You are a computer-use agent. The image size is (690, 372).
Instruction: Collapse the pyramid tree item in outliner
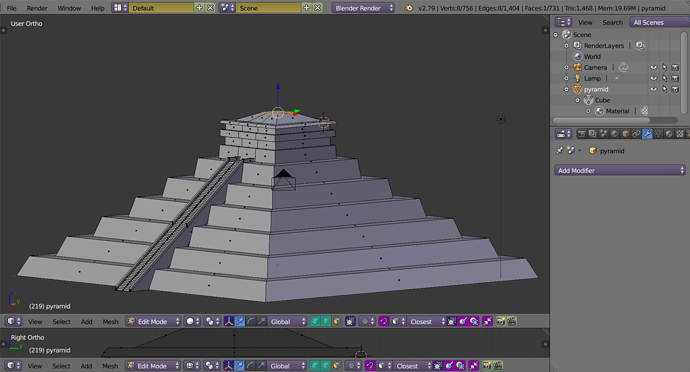(567, 89)
